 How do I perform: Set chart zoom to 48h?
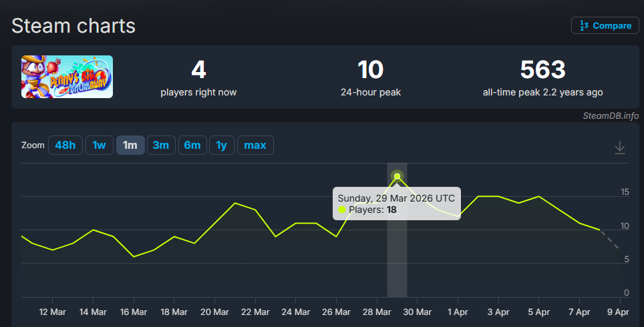[x=65, y=145]
